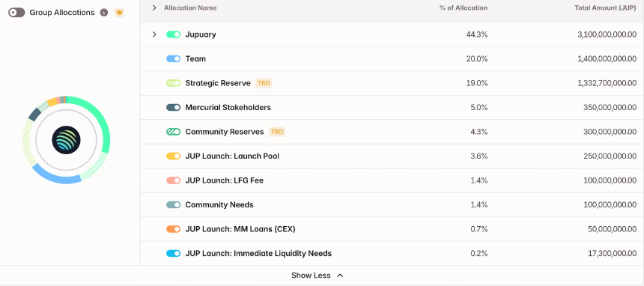The height and width of the screenshot is (286, 644).
Task: Click the 50,000,000.00 amount
Action: point(612,229)
